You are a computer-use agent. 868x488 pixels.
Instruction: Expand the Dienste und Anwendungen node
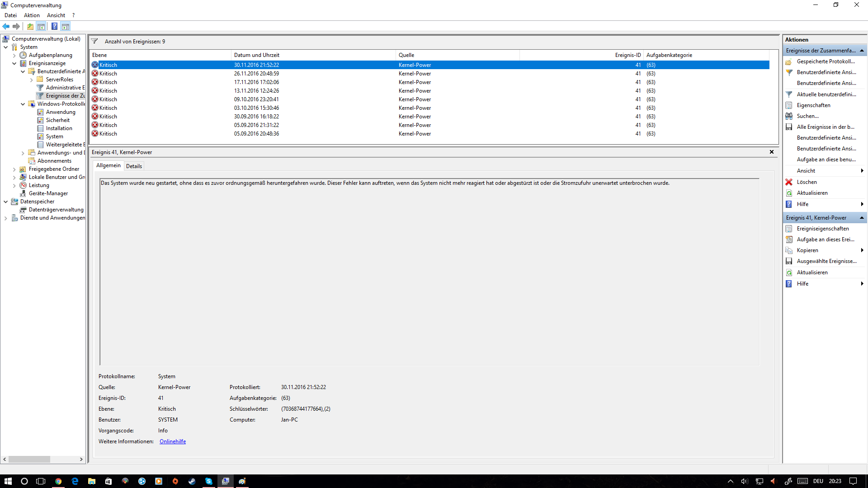(x=6, y=218)
